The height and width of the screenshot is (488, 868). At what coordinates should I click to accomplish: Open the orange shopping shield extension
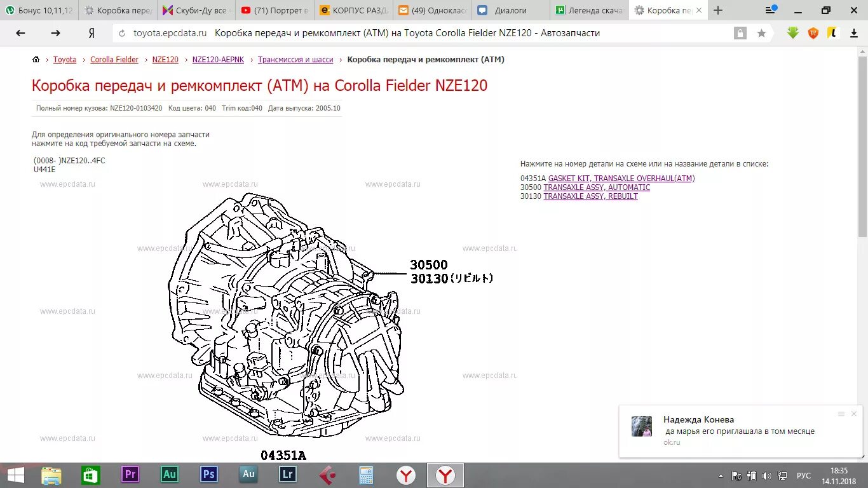point(813,33)
